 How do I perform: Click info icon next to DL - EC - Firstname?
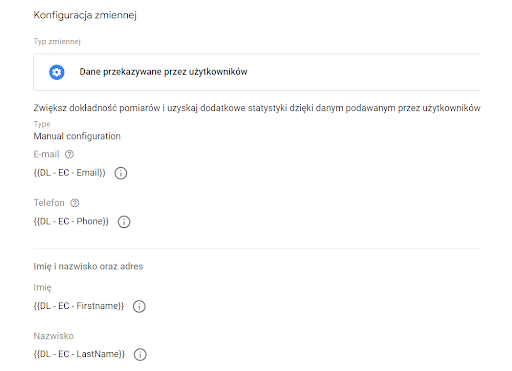point(139,306)
